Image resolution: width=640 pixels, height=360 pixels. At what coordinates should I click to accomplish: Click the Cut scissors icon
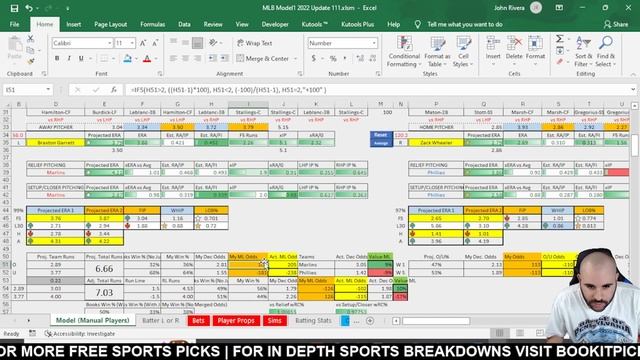click(x=31, y=39)
